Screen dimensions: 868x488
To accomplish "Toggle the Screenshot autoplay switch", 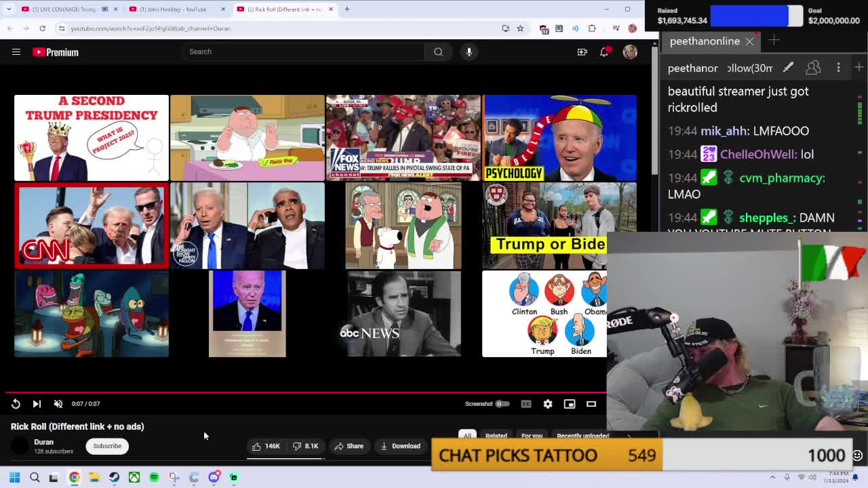I will pyautogui.click(x=502, y=404).
